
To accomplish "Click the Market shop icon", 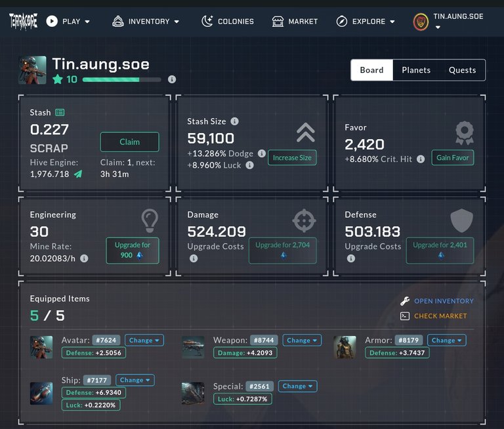I will [x=278, y=22].
